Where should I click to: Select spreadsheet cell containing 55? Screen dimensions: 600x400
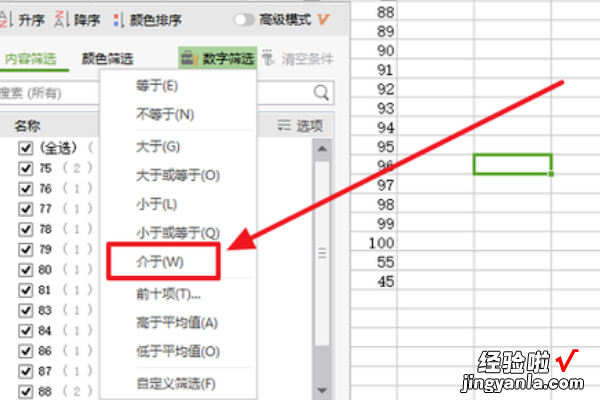tap(374, 262)
